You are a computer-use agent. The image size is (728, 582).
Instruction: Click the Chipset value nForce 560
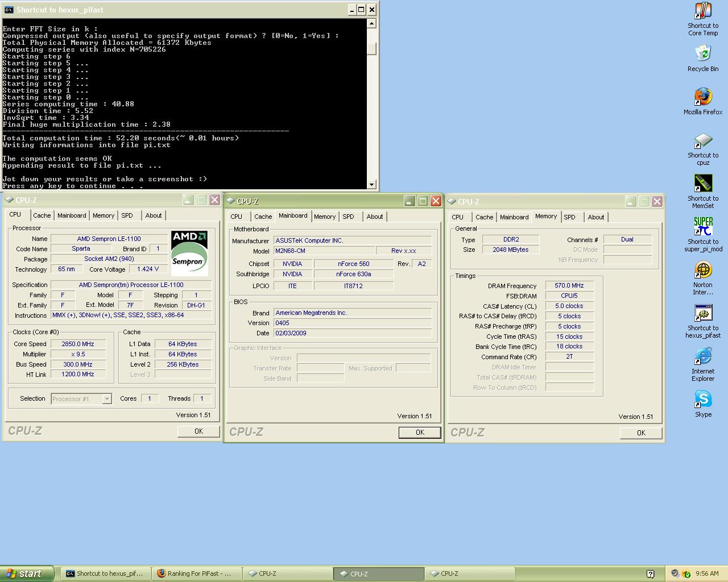pyautogui.click(x=354, y=264)
